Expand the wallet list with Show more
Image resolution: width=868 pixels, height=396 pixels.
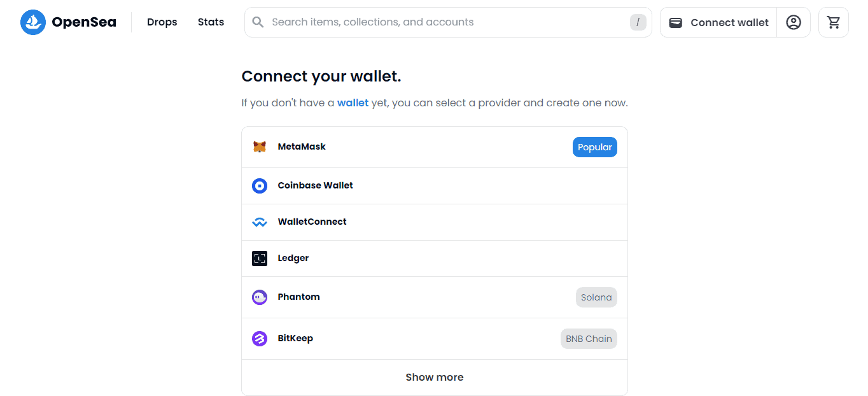(x=435, y=377)
